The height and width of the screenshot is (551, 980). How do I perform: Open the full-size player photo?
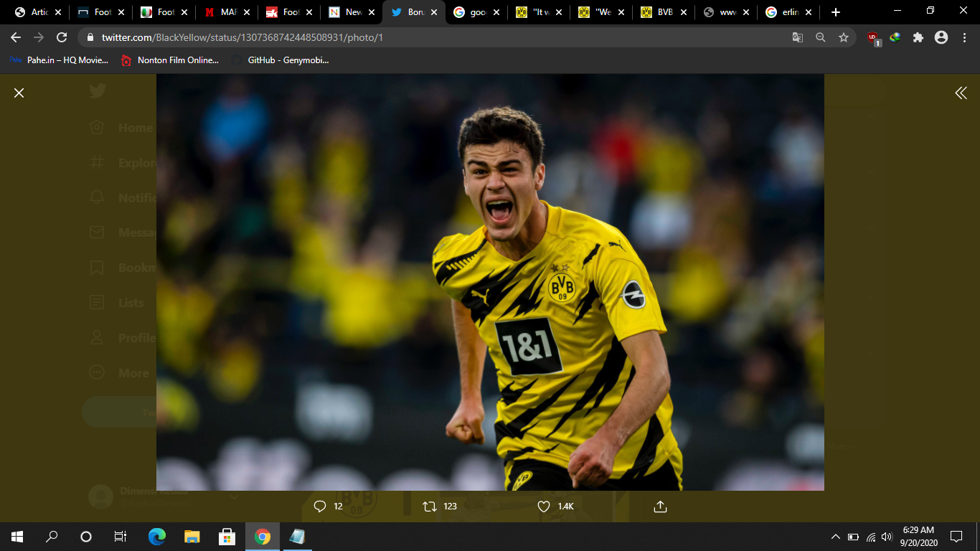click(490, 283)
